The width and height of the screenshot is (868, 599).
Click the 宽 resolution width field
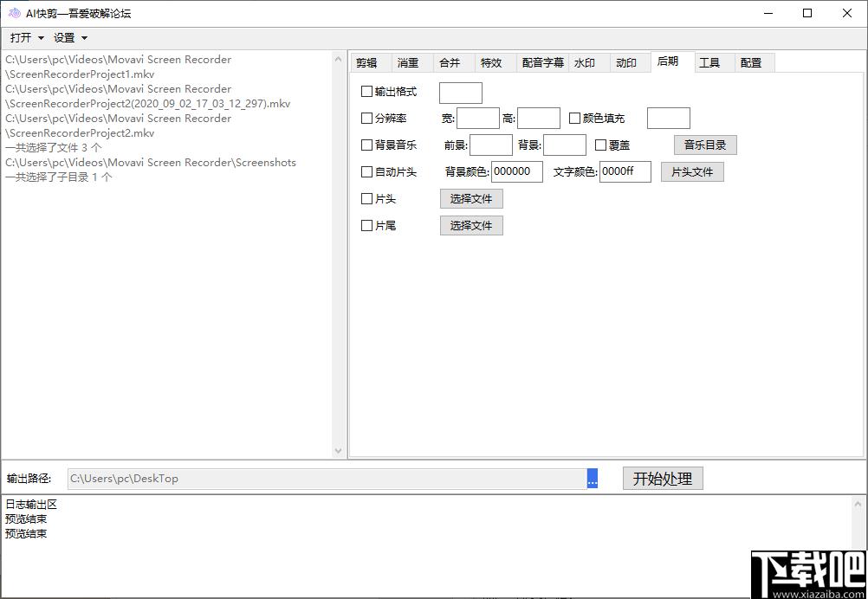point(478,119)
